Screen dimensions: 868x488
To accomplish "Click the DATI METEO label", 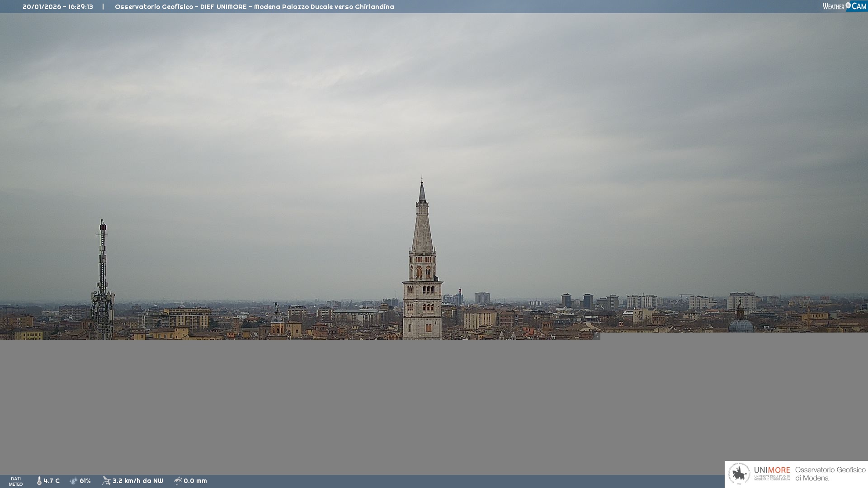I will (16, 481).
